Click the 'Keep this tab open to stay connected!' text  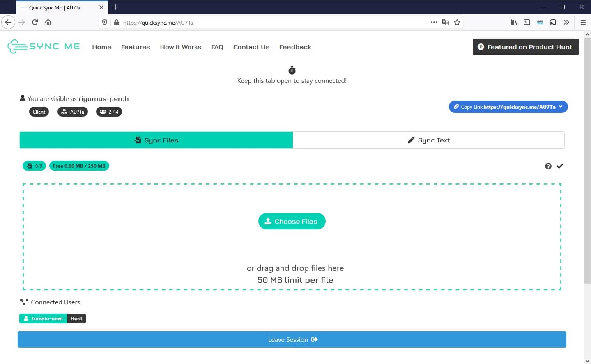click(x=292, y=81)
